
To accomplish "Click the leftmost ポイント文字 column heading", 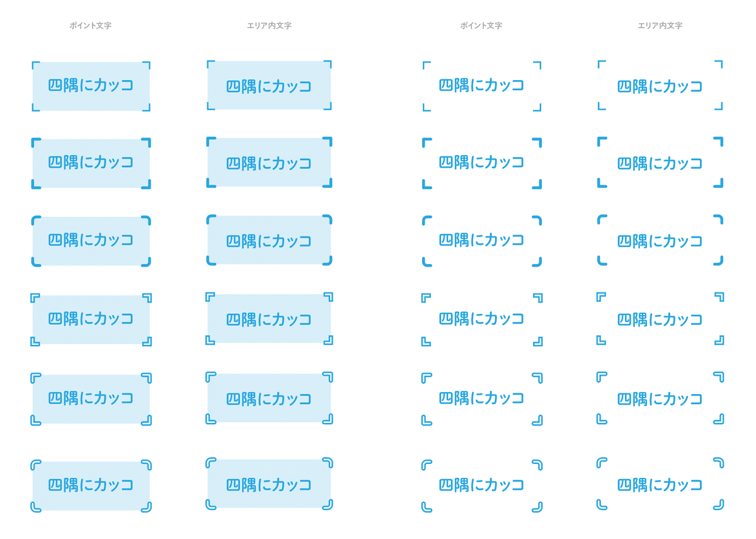I will 91,26.
